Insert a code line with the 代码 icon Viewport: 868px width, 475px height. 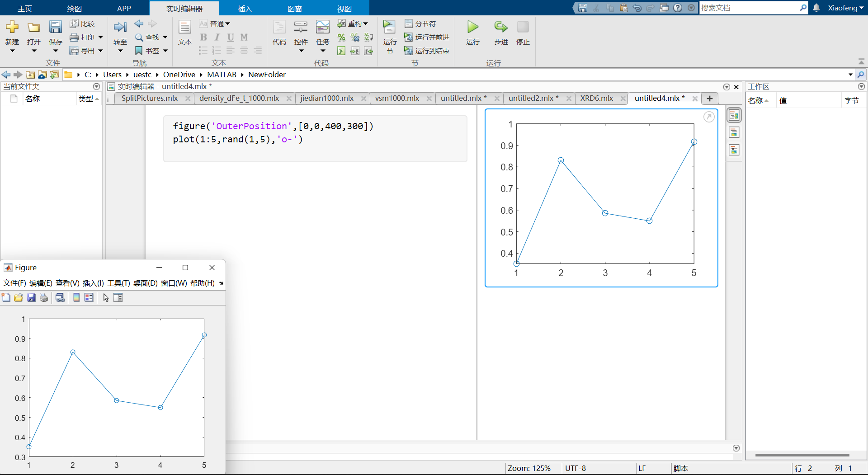pos(279,27)
